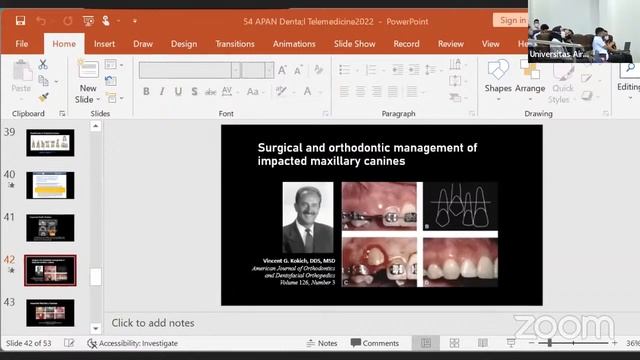Click the spell-check notes icon in status bar
This screenshot has height=360, width=640.
pos(69,343)
